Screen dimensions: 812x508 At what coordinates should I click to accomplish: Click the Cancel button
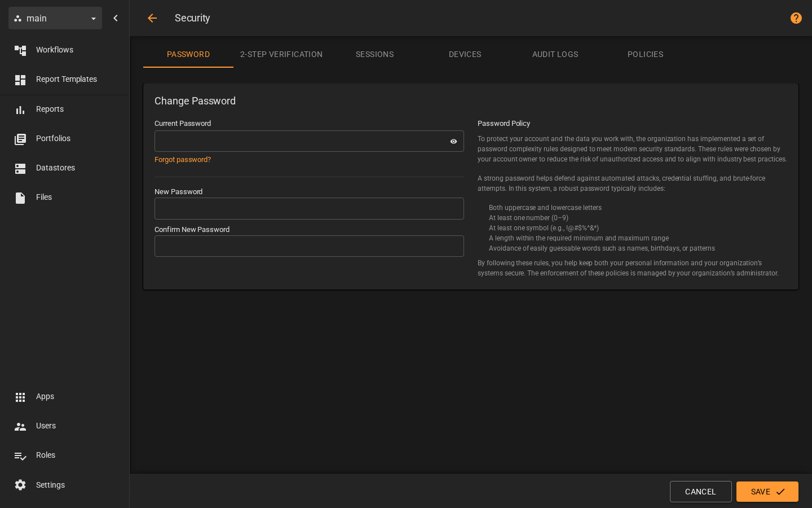[x=700, y=492]
